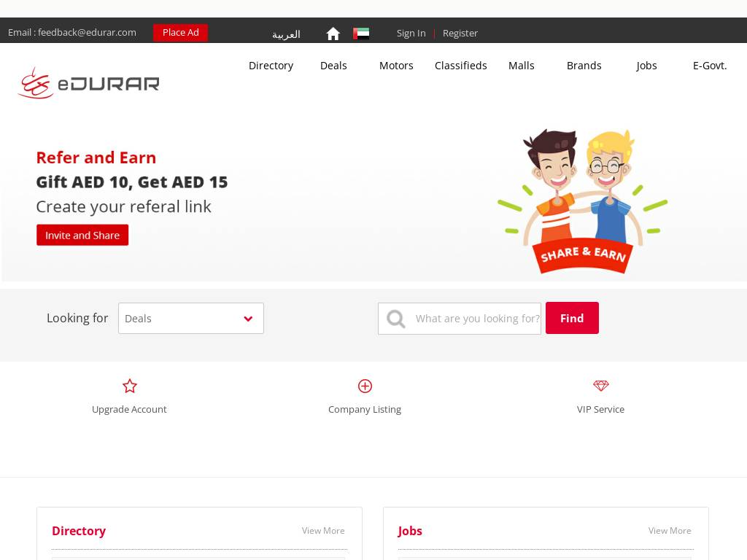747x560 pixels.
Task: Click the Sign In link
Action: (x=411, y=34)
